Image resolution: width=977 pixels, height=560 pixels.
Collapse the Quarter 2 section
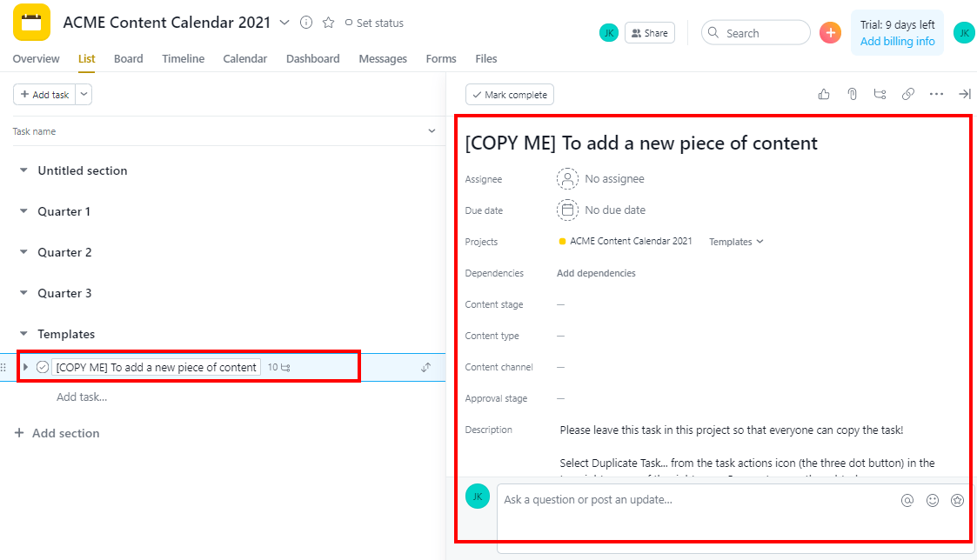pyautogui.click(x=23, y=251)
